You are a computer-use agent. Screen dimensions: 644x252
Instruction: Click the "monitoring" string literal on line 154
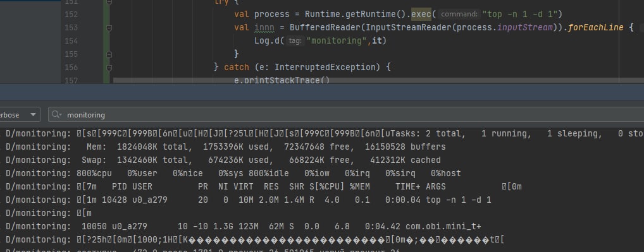pos(336,41)
